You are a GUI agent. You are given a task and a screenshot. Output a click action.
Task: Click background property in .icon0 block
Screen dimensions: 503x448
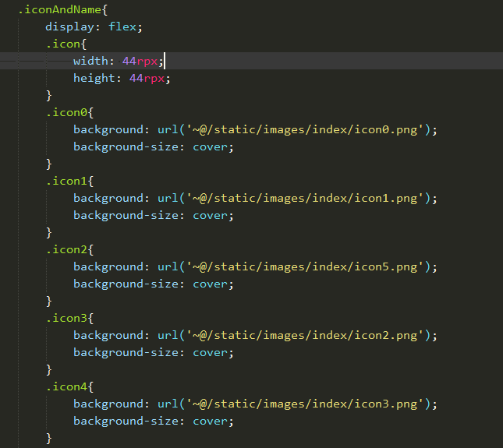[108, 130]
